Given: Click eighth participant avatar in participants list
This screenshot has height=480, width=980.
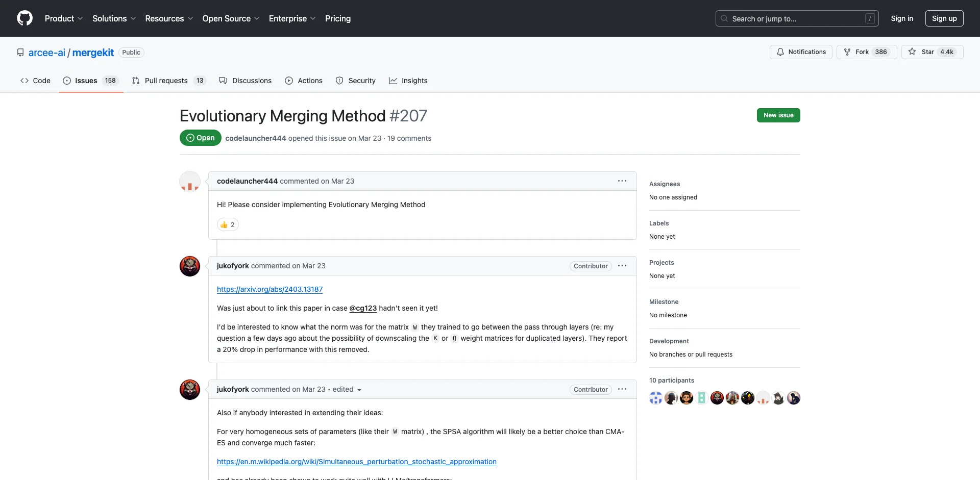Looking at the screenshot, I should coord(763,398).
